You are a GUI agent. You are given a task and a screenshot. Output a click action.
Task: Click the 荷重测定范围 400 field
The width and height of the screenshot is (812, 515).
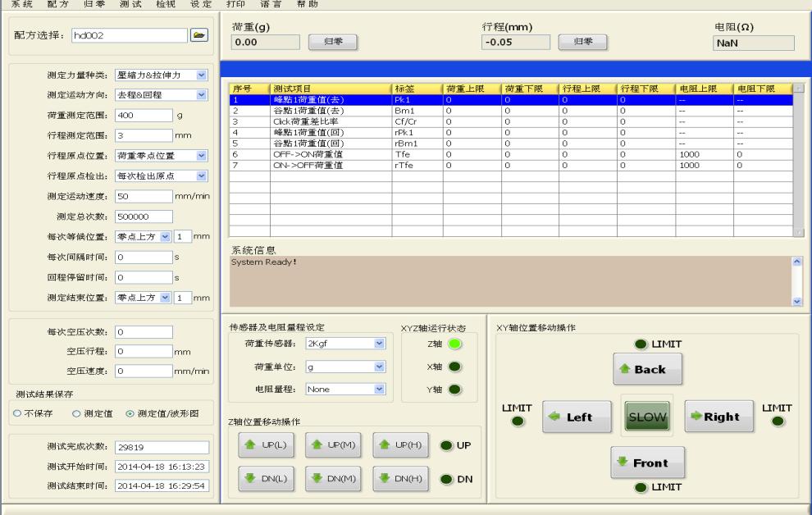coord(144,116)
